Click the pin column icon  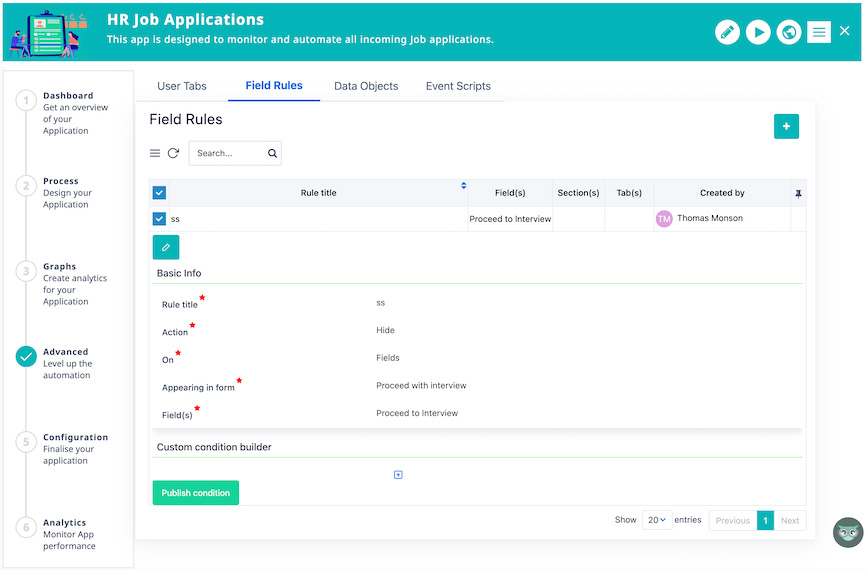798,193
